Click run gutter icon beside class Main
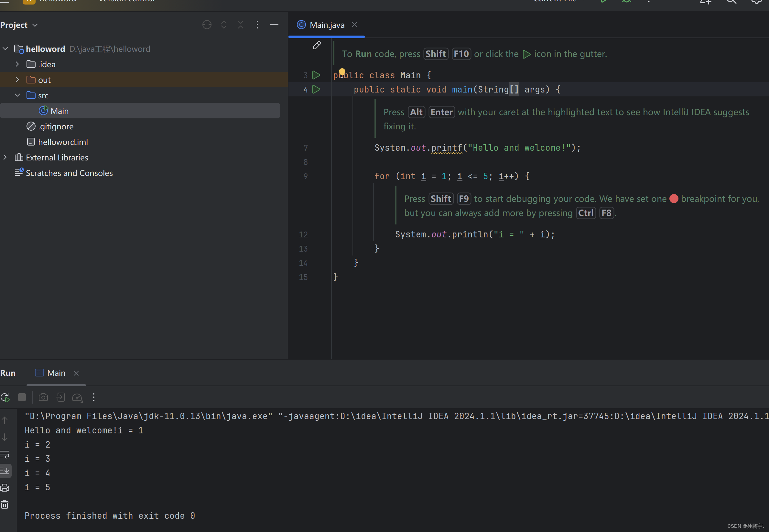This screenshot has width=769, height=532. pos(316,75)
